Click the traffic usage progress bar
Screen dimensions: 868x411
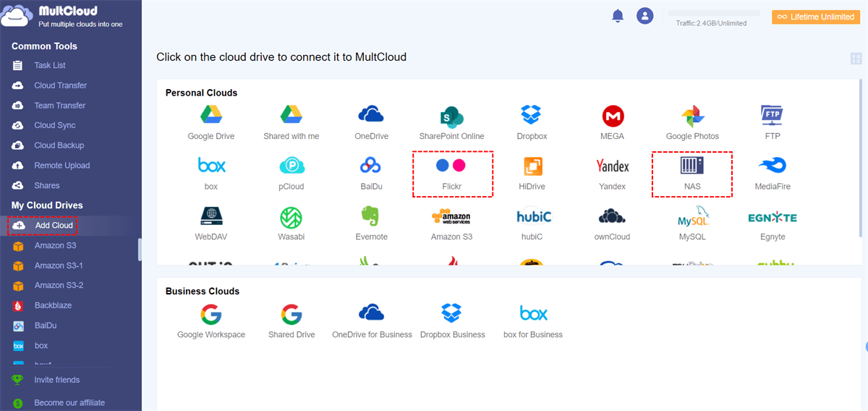[x=714, y=13]
